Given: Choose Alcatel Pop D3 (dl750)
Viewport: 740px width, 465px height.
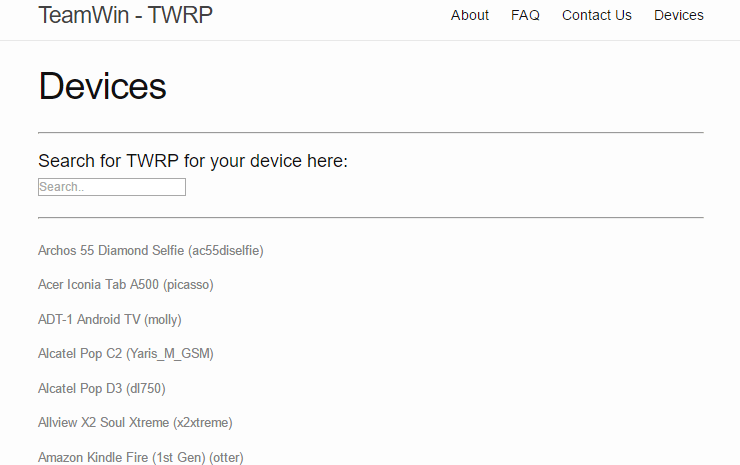Looking at the screenshot, I should point(101,389).
